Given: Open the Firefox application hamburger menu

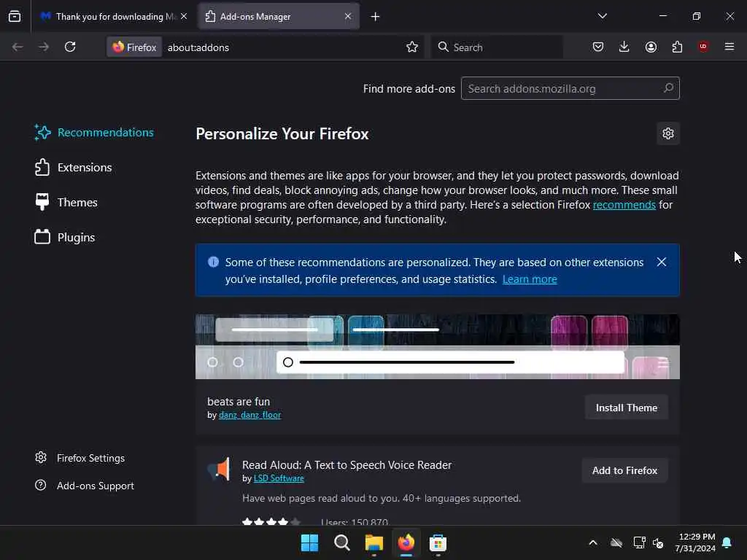Looking at the screenshot, I should point(729,47).
